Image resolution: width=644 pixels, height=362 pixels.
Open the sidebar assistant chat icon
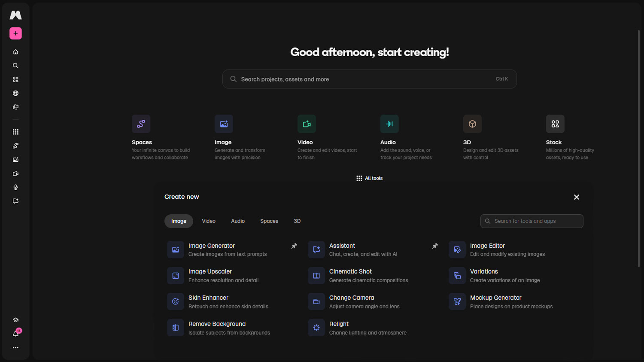[15, 201]
